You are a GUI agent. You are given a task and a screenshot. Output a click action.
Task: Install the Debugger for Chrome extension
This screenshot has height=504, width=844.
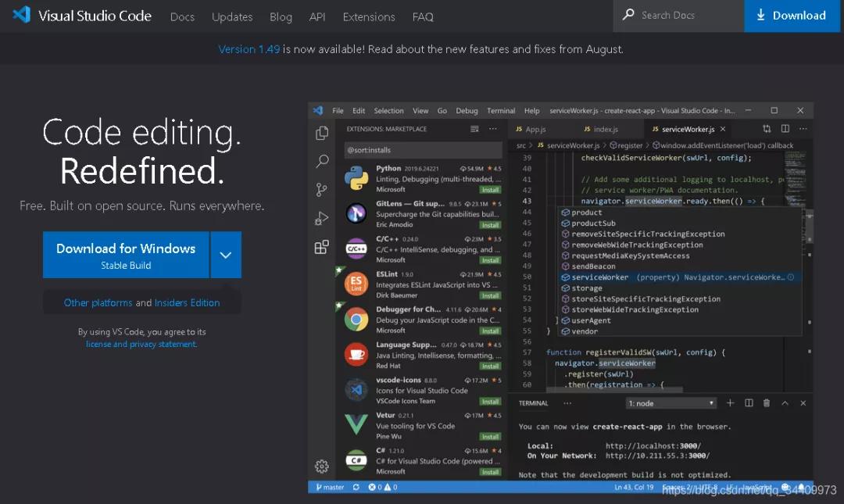490,331
